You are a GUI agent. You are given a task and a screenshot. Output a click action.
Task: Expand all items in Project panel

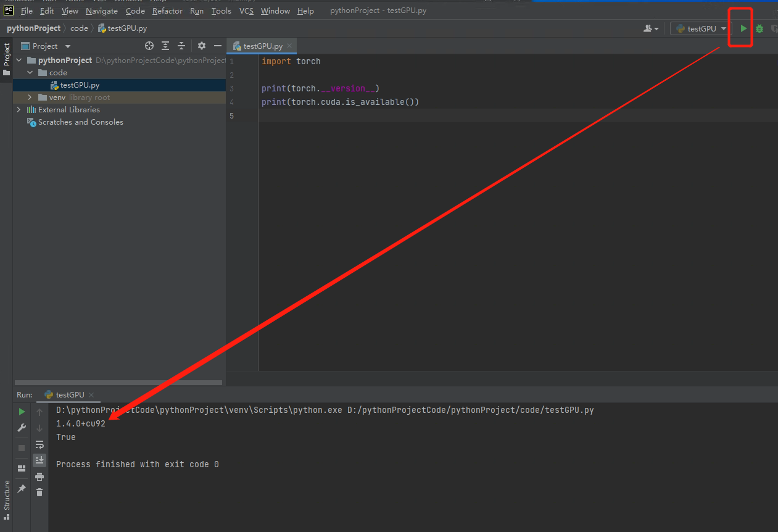(x=165, y=46)
